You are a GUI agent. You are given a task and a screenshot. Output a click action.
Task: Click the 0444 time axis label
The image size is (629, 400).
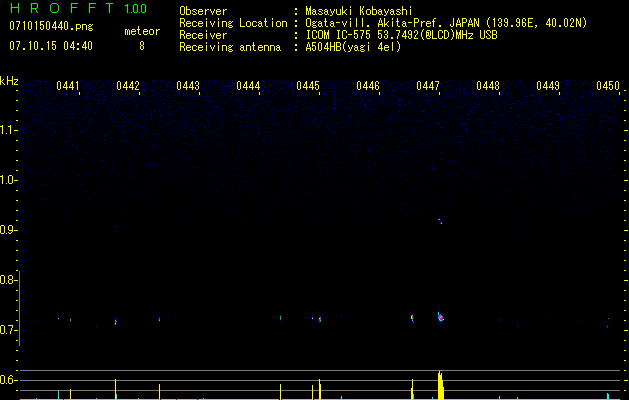pos(248,86)
